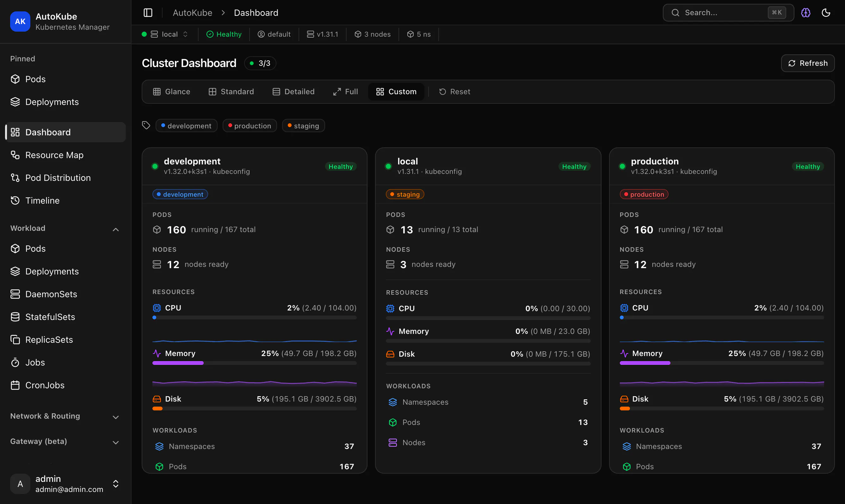Image resolution: width=845 pixels, height=504 pixels.
Task: Select the Custom view tab
Action: click(396, 92)
